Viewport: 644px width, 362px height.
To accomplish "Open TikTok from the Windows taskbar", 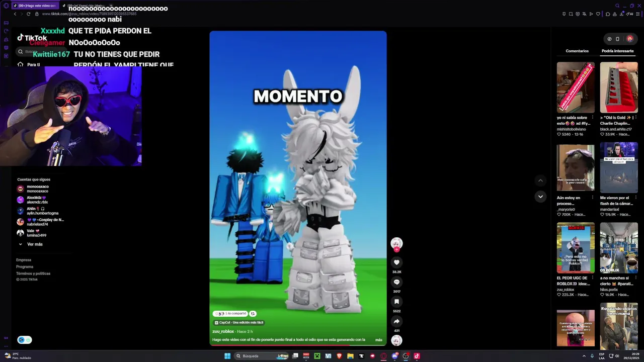I will (x=417, y=356).
